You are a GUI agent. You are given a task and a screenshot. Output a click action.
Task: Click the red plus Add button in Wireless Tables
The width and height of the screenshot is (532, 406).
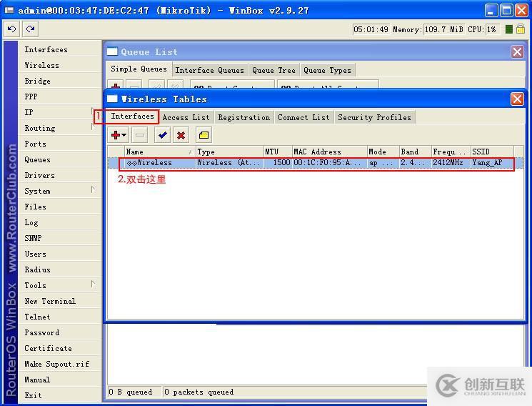click(x=116, y=135)
